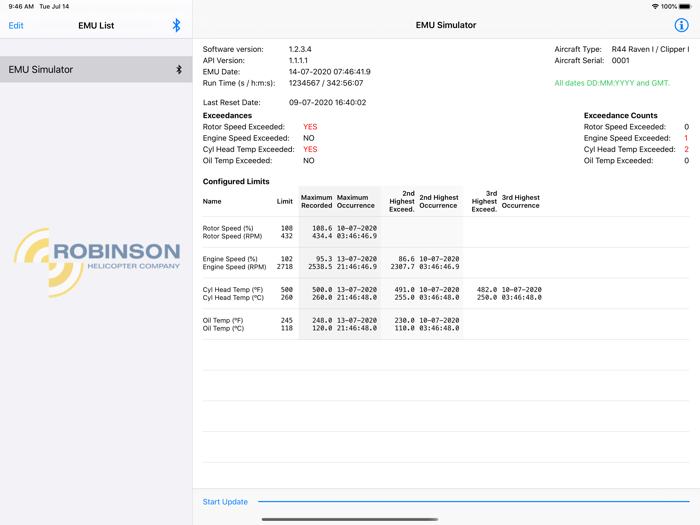The width and height of the screenshot is (700, 525).
Task: Click NO next to Engine Speed Exceeded
Action: coord(308,138)
